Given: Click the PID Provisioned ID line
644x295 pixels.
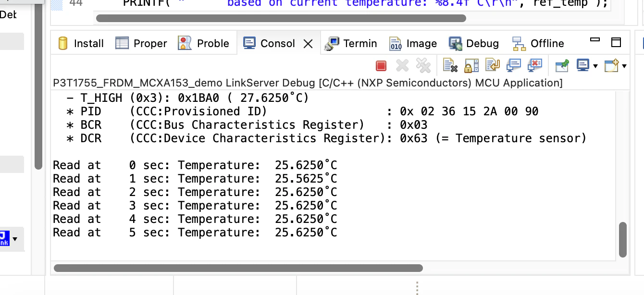Looking at the screenshot, I should coord(302,111).
